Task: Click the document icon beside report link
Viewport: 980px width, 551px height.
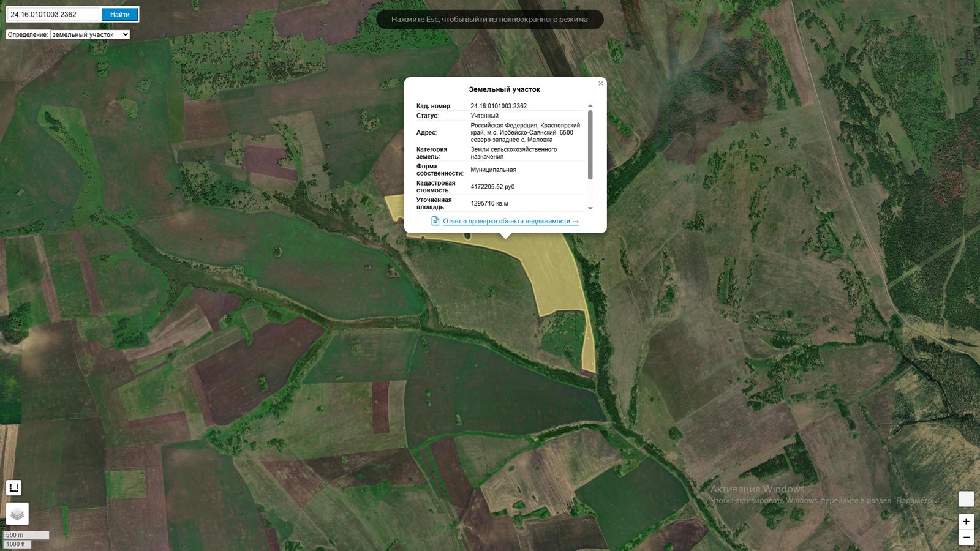Action: click(435, 221)
